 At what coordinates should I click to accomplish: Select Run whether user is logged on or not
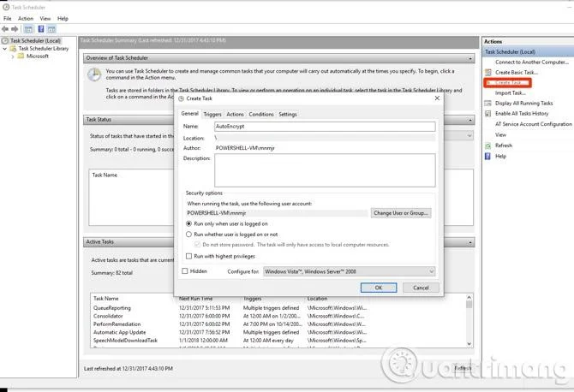tap(188, 234)
